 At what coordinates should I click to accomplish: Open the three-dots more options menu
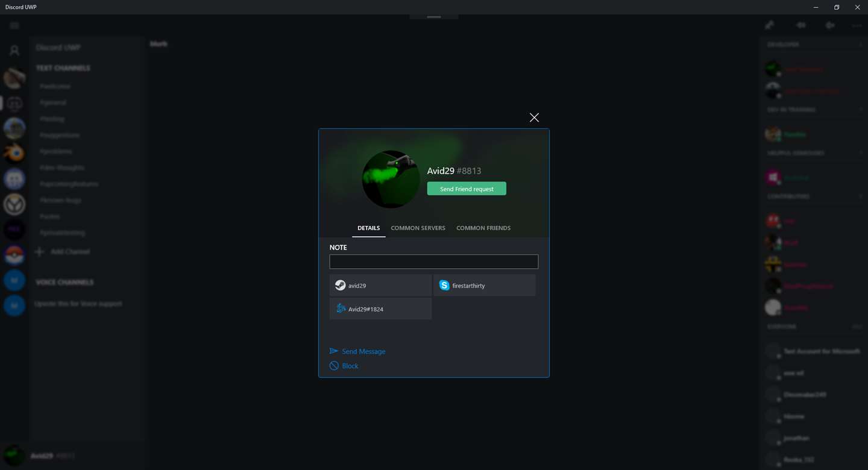pos(857,25)
